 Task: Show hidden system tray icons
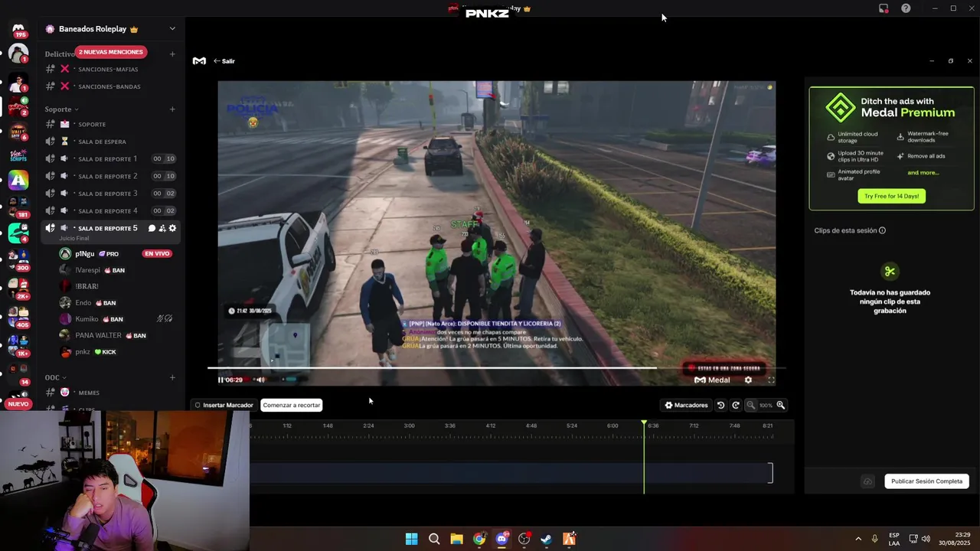click(857, 539)
